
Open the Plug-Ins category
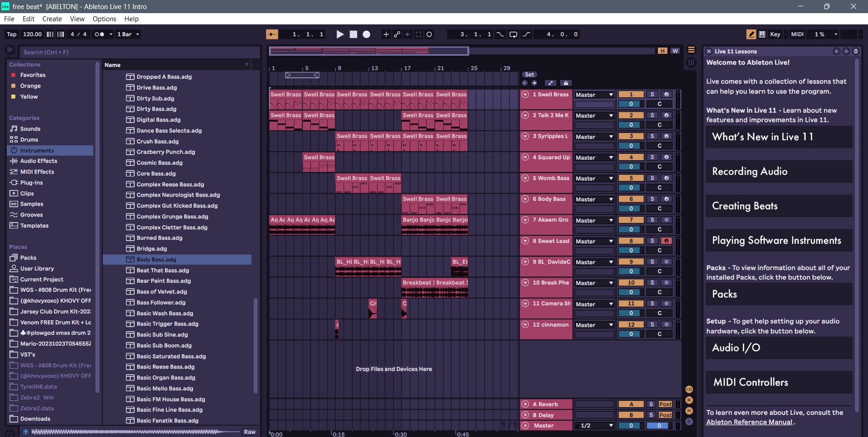point(32,183)
